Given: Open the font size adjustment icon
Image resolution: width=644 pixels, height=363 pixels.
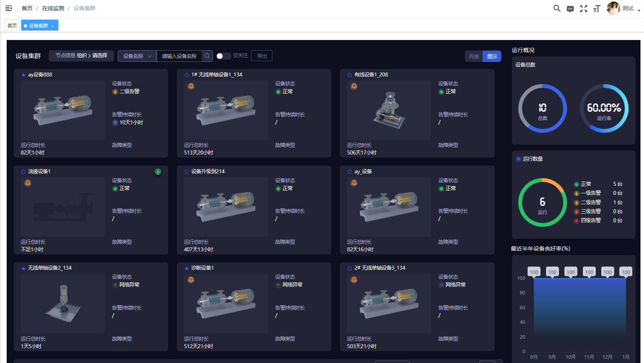Looking at the screenshot, I should pos(597,9).
